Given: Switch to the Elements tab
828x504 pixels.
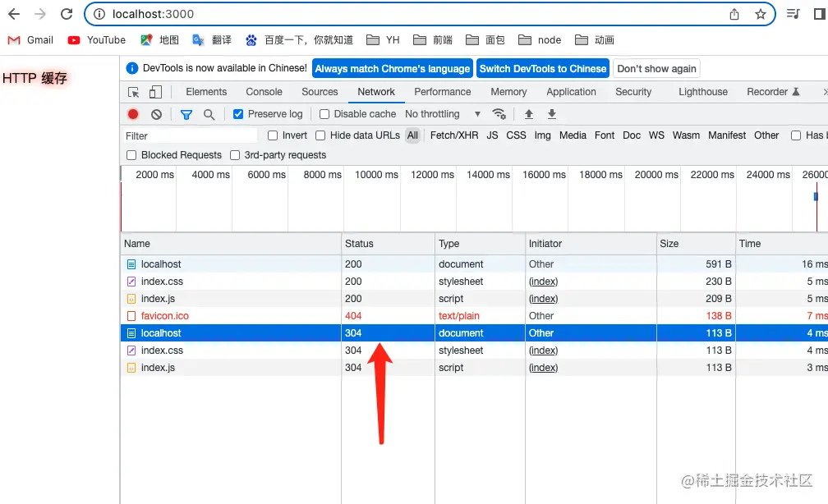Looking at the screenshot, I should (206, 92).
